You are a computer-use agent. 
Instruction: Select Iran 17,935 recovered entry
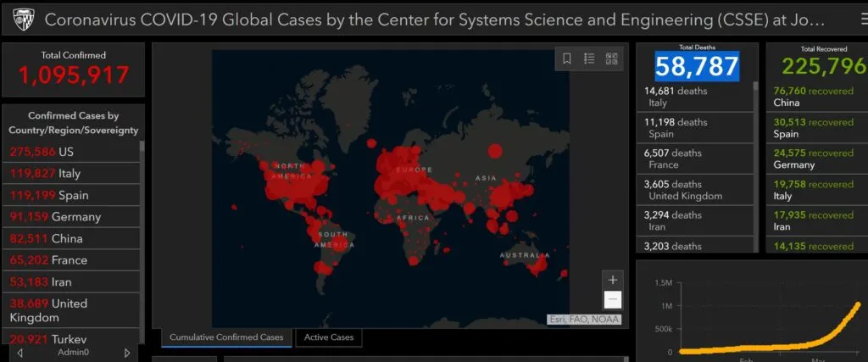pyautogui.click(x=818, y=221)
